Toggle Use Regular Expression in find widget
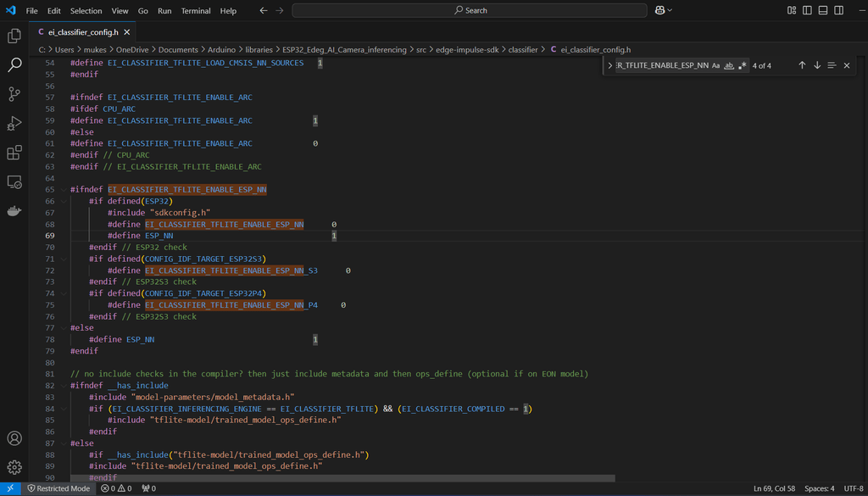 (x=743, y=65)
